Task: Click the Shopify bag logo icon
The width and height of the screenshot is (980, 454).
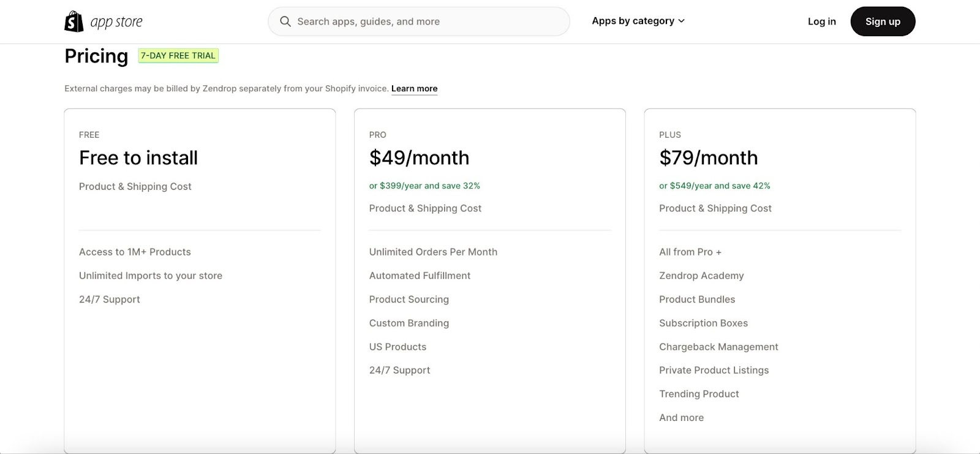Action: (74, 21)
